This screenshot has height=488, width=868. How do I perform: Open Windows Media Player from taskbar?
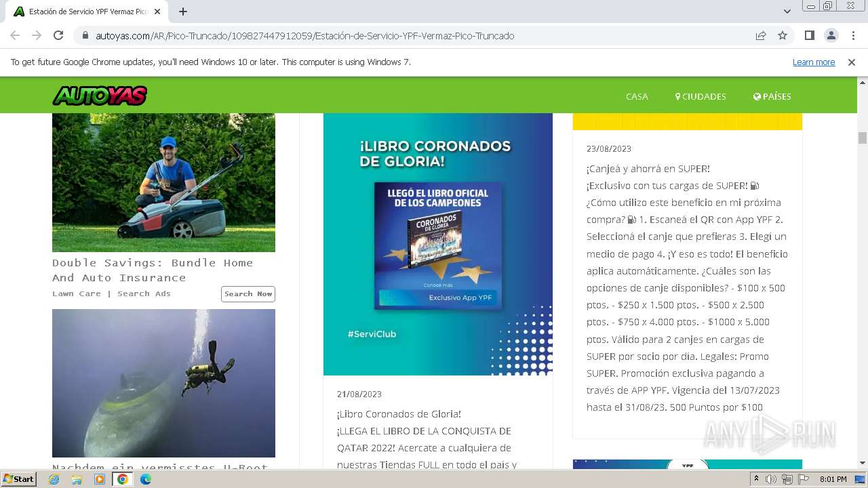[x=100, y=479]
